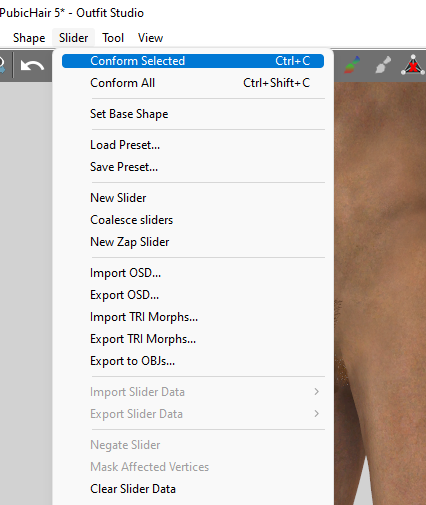Choose Conform All menu entry
This screenshot has height=505, width=426.
193,83
